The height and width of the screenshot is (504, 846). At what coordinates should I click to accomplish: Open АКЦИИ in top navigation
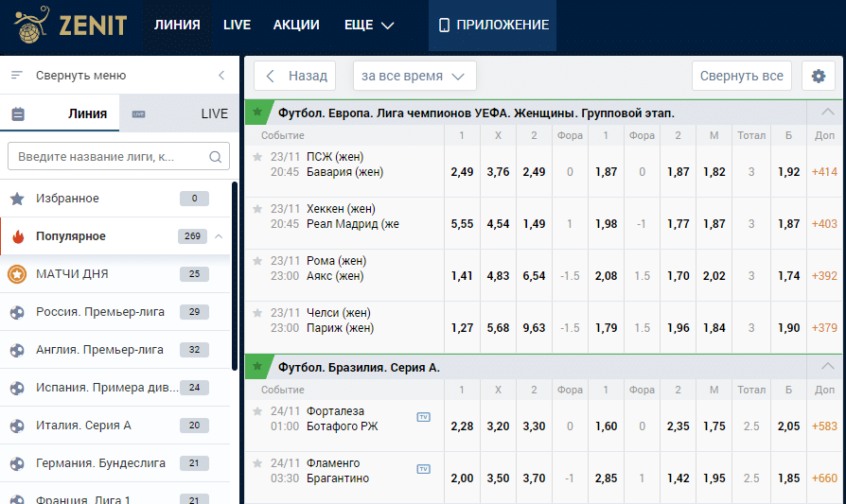296,26
